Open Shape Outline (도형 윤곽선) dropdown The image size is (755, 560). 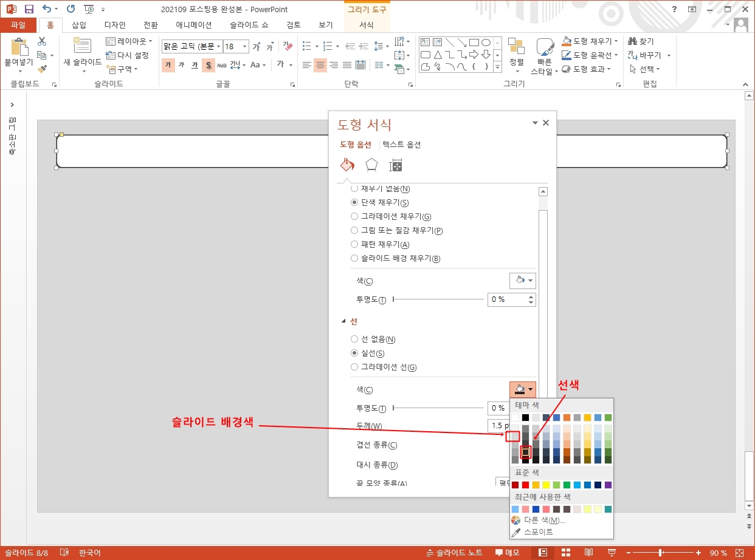tap(590, 55)
